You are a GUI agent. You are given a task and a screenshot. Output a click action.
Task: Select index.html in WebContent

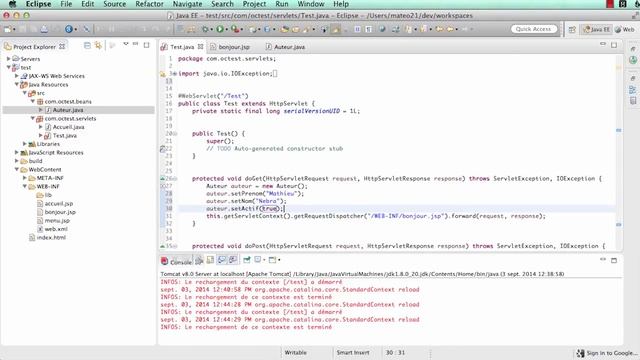(x=51, y=238)
